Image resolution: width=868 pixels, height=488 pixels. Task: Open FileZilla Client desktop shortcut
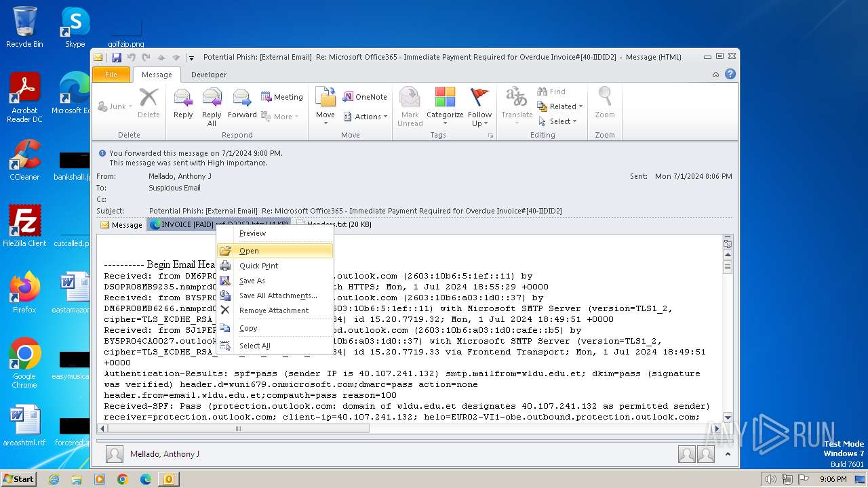pyautogui.click(x=24, y=226)
